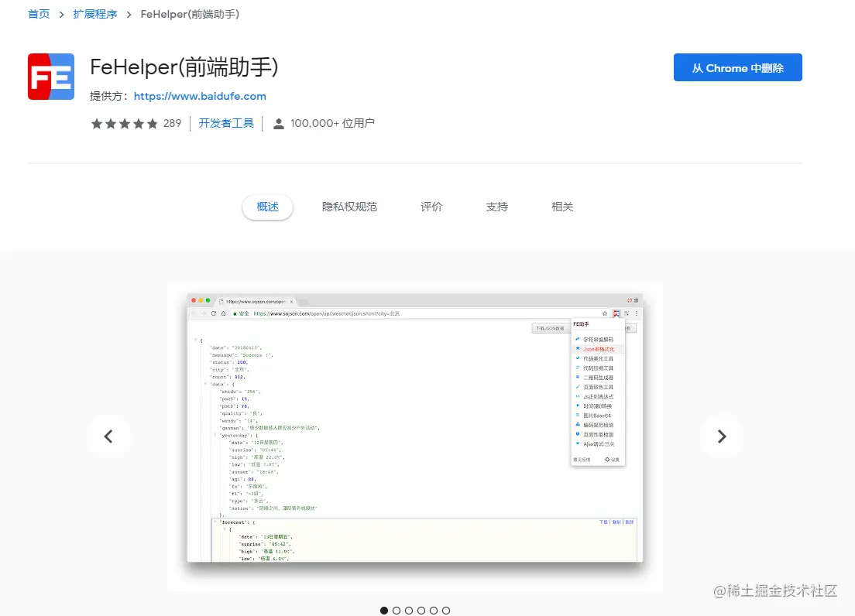Select the third carousel dot

coord(409,611)
